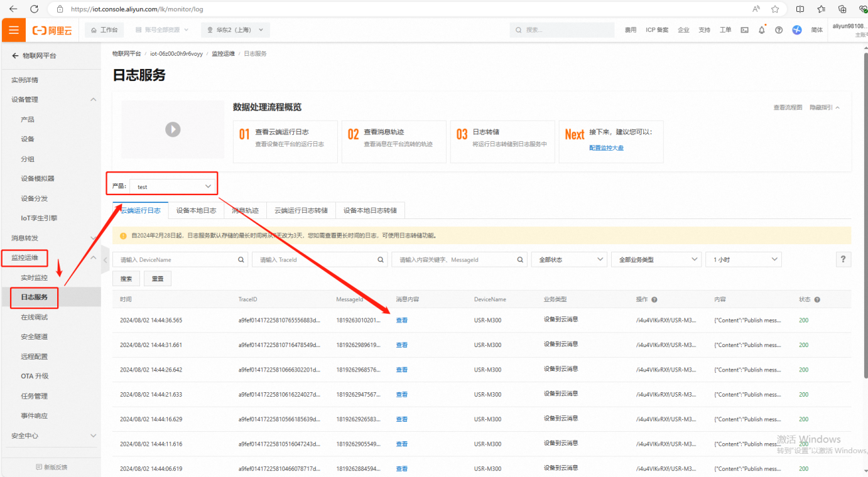The width and height of the screenshot is (868, 477).
Task: Click the notification bell icon
Action: click(x=762, y=30)
